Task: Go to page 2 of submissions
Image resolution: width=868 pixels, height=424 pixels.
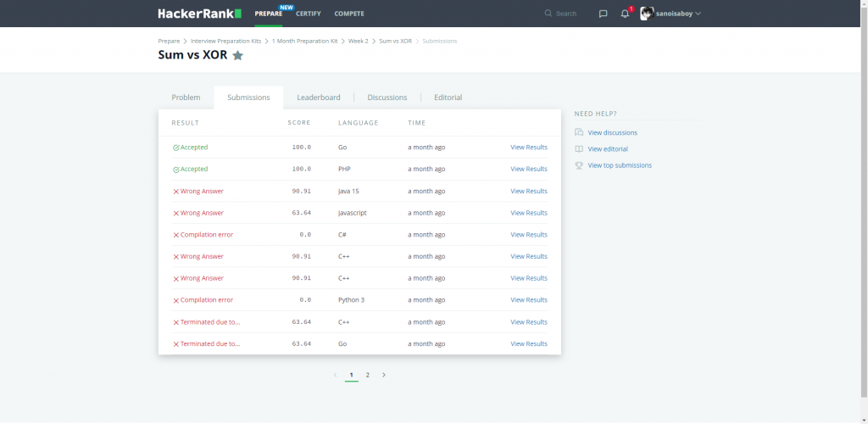Action: (368, 375)
